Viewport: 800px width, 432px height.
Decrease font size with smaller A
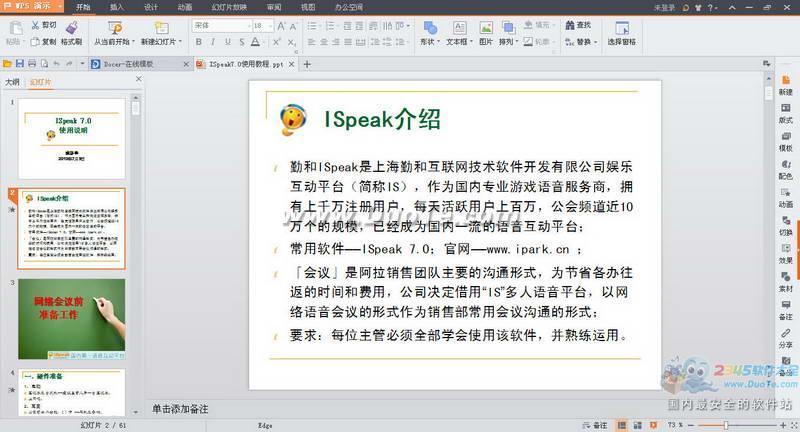pyautogui.click(x=293, y=26)
